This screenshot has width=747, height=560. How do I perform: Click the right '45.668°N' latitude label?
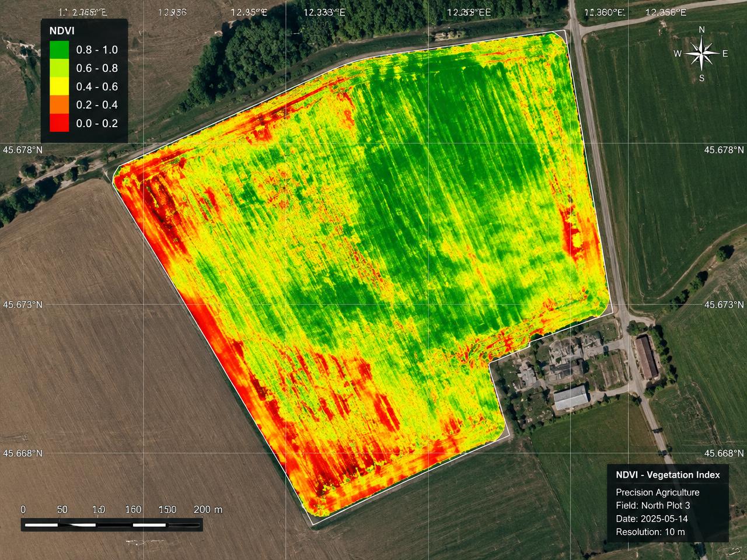click(x=724, y=453)
